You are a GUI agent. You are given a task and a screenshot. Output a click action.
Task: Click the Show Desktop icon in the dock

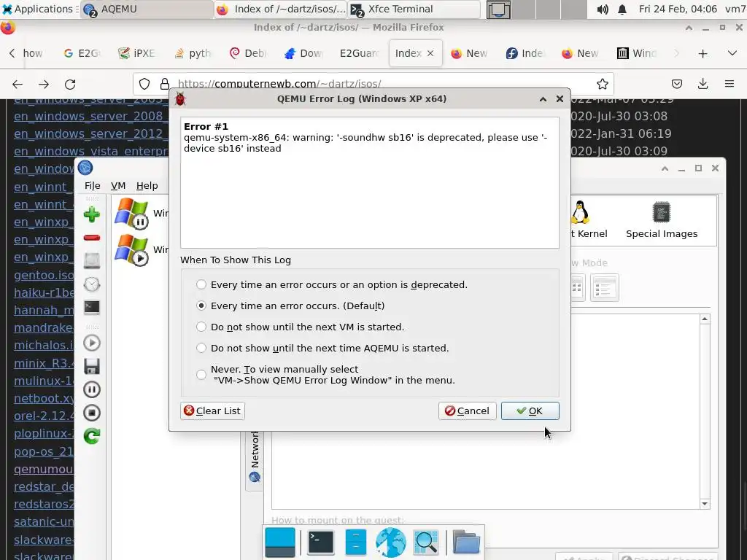(x=279, y=542)
